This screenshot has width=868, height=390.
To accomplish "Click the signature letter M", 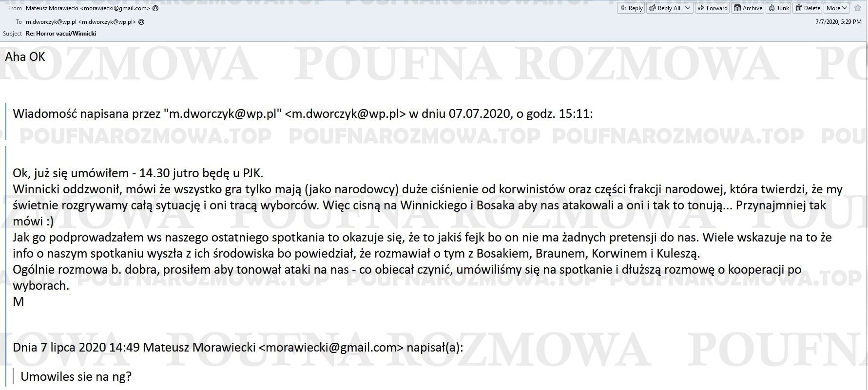I will [x=19, y=302].
